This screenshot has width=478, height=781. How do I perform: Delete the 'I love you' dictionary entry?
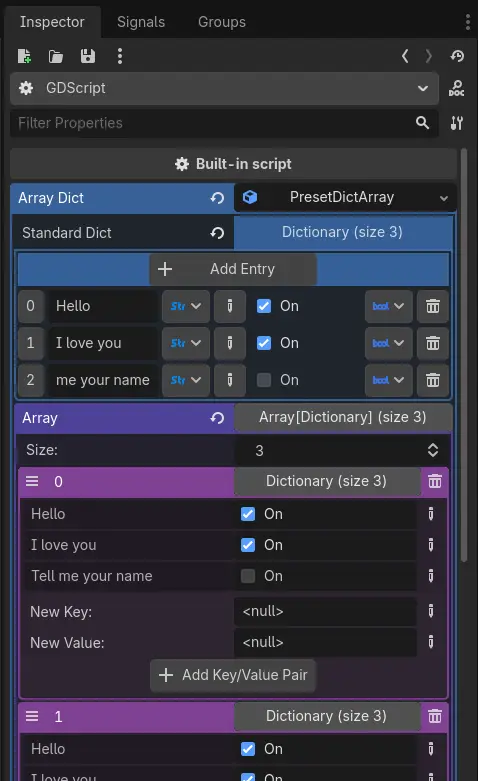click(433, 343)
